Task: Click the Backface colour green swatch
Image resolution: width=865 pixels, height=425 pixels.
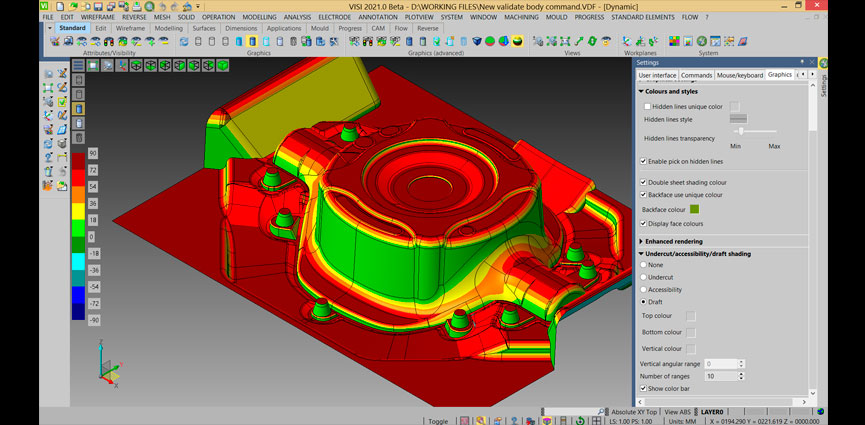Action: pos(695,209)
